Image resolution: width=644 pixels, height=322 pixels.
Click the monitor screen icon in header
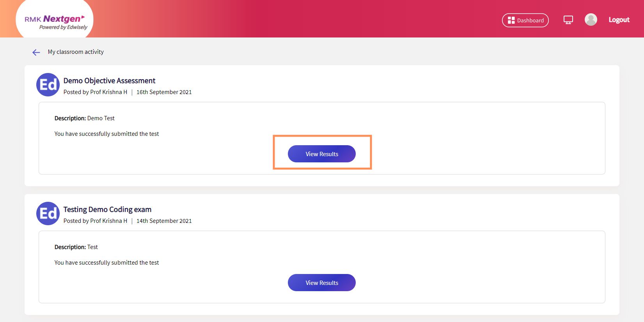point(568,20)
